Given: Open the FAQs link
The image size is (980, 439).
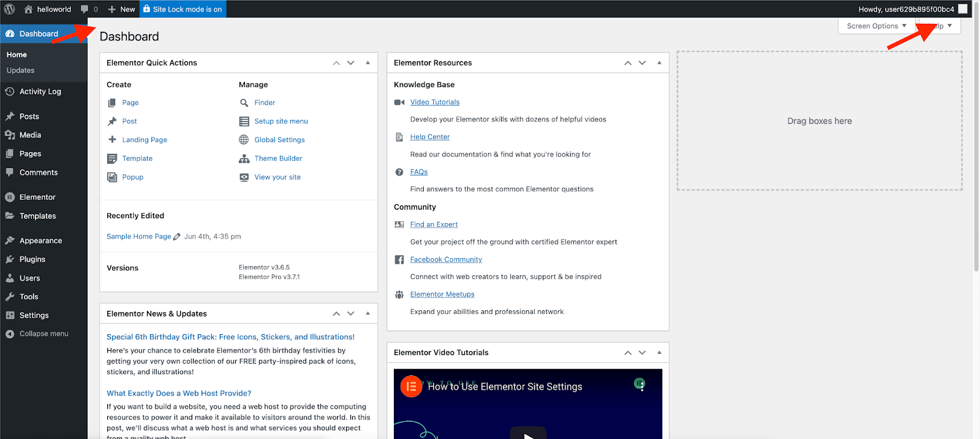Looking at the screenshot, I should pos(419,172).
